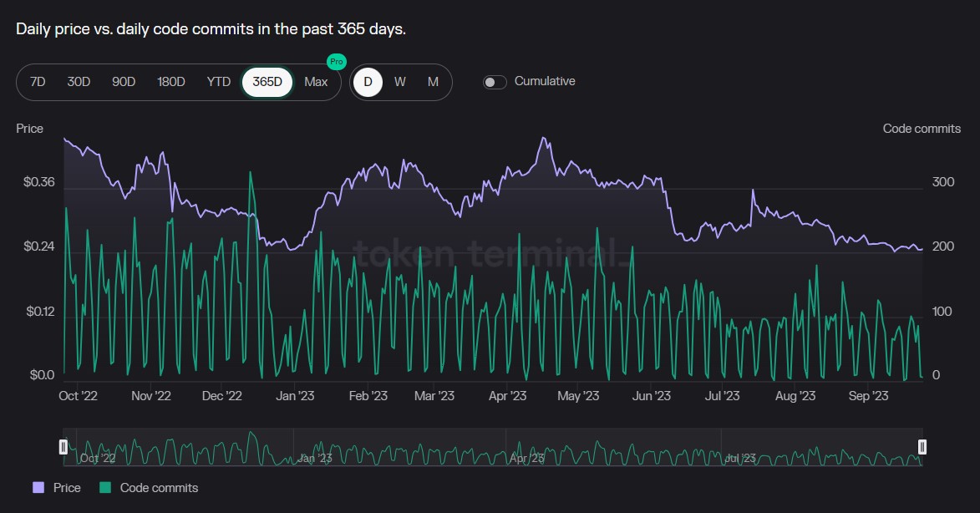Switch to monthly granularity M
Screen dimensions: 980x513
pyautogui.click(x=432, y=81)
